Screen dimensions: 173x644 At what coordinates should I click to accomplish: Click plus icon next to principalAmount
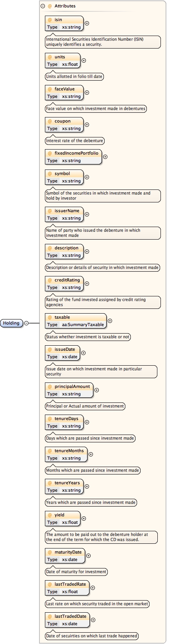click(96, 390)
